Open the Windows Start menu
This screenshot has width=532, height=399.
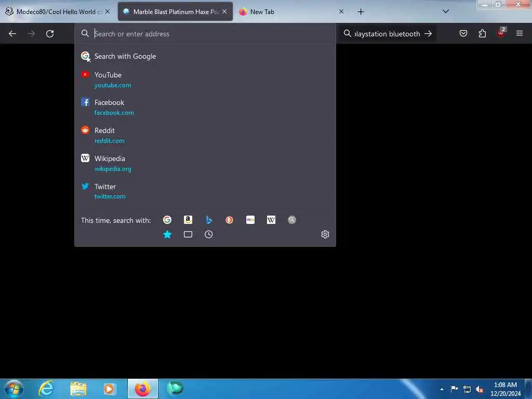14,389
